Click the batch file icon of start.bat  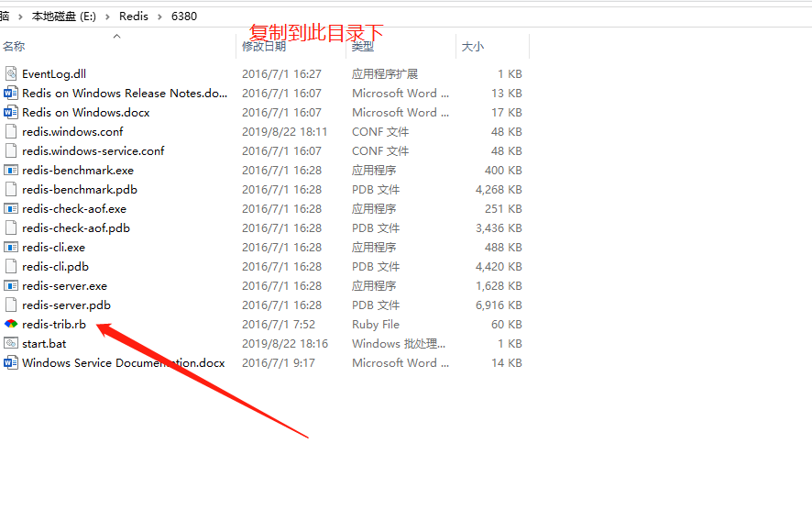click(x=11, y=343)
